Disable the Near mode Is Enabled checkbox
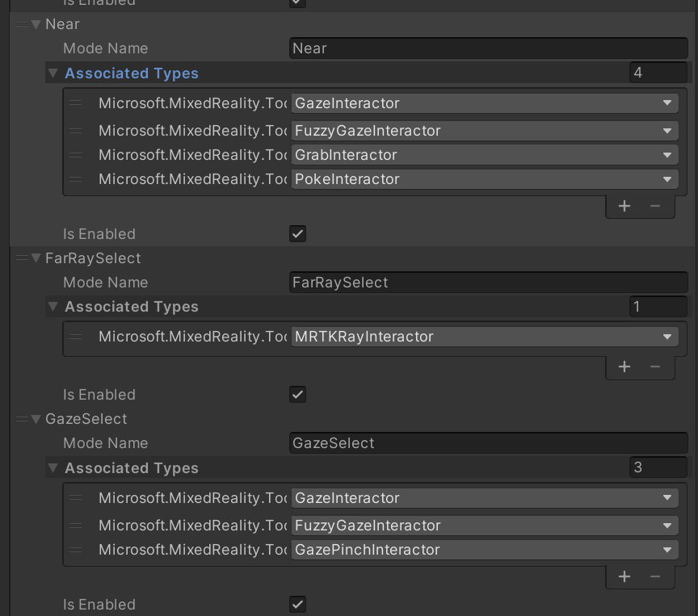This screenshot has width=698, height=616. (x=297, y=234)
